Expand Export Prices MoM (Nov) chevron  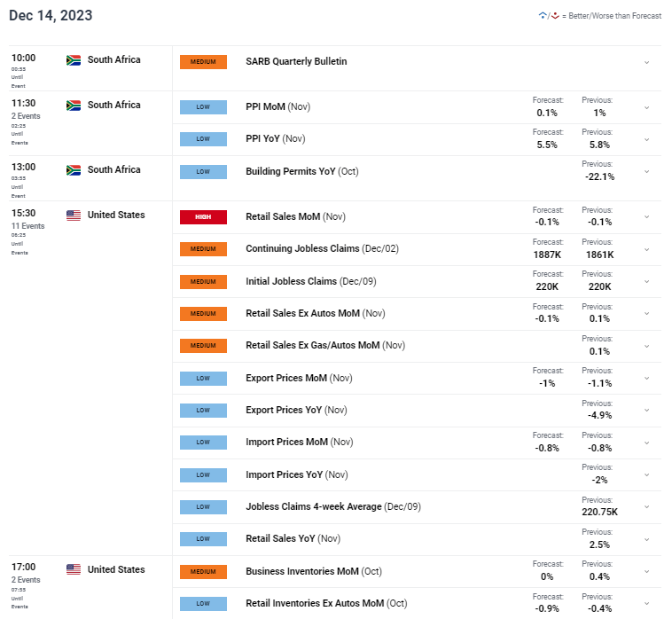click(x=646, y=379)
